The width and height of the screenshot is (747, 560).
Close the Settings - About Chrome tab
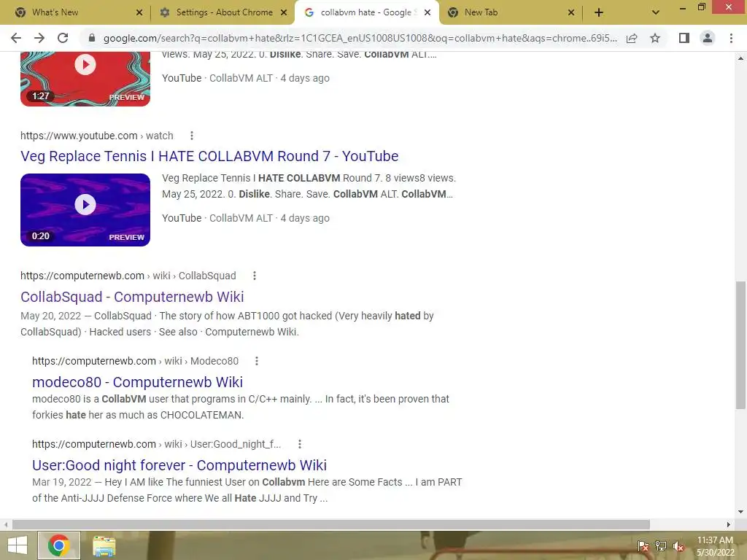tap(284, 12)
